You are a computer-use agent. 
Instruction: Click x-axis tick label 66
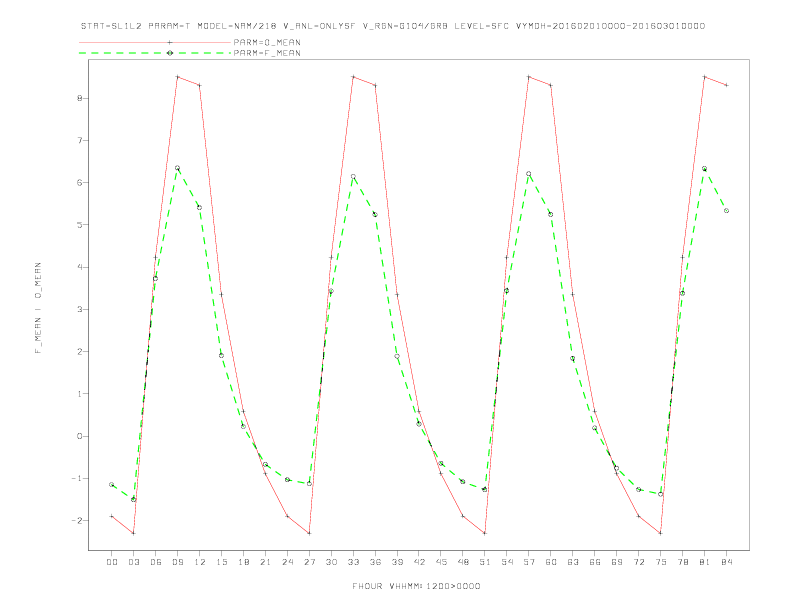pos(595,562)
